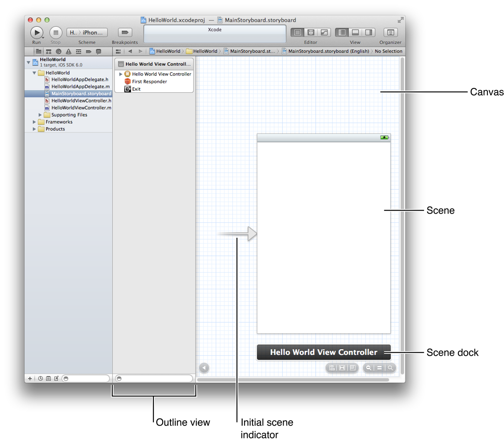Click the zoom-out magnifier on the canvas
The height and width of the screenshot is (443, 504).
click(x=368, y=368)
